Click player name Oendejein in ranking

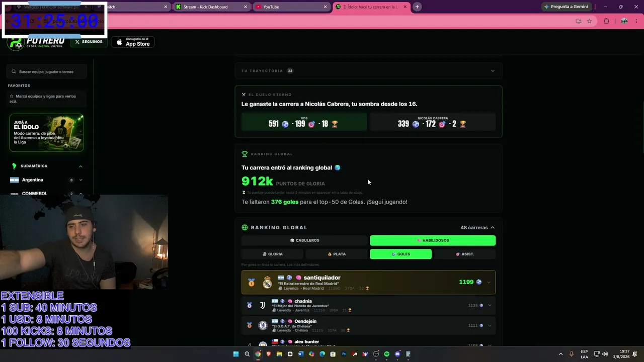tap(305, 321)
